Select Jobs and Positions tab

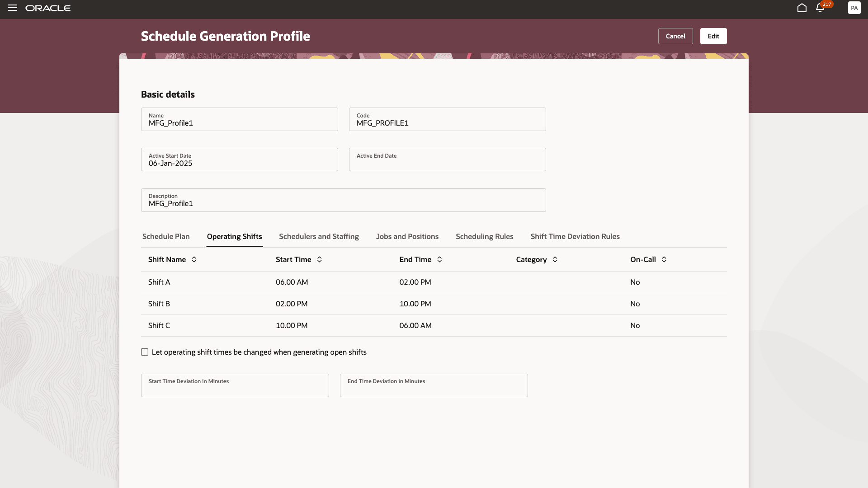click(x=407, y=236)
